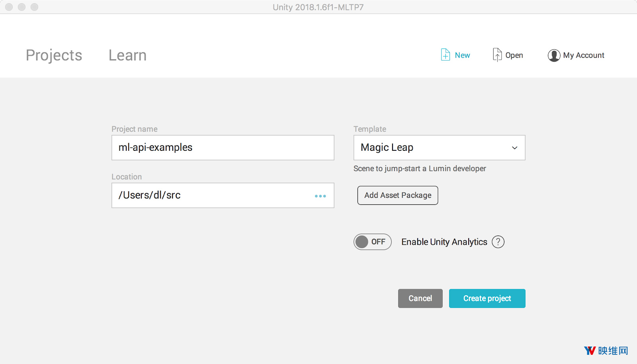Click the My Account avatar icon
Viewport: 637px width, 364px height.
554,55
